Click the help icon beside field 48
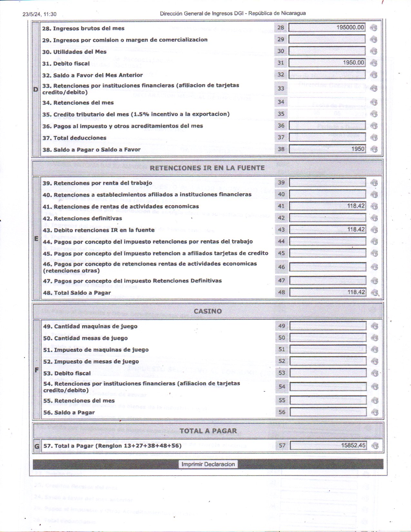Viewport: 411px width, 532px height. (374, 293)
